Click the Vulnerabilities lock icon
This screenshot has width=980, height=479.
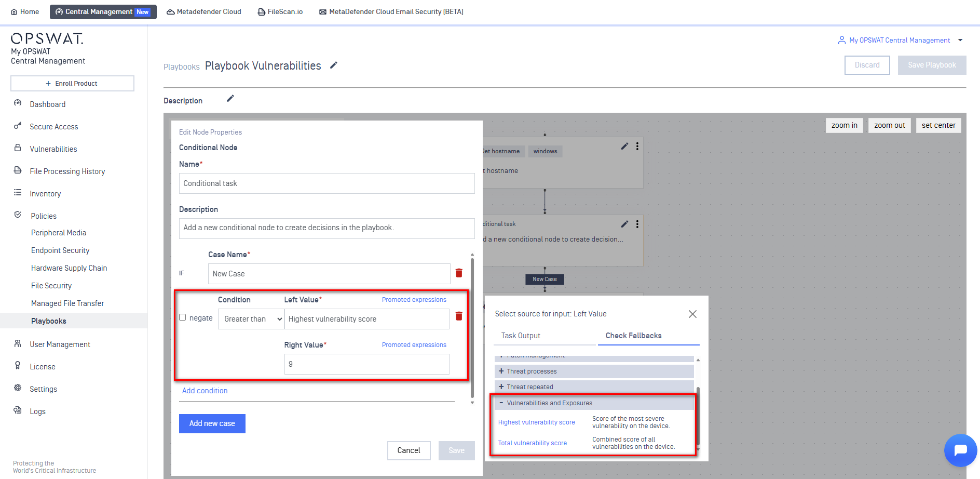click(x=18, y=148)
